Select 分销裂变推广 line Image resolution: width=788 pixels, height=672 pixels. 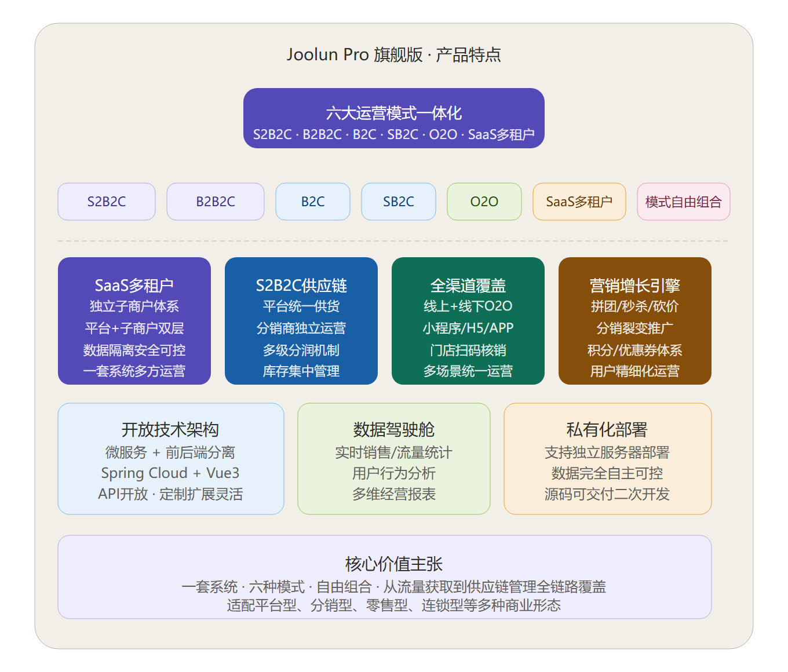pos(635,328)
